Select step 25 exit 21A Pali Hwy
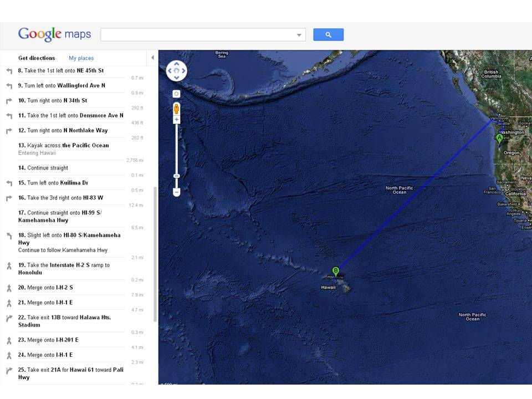This screenshot has height=399, width=532. pyautogui.click(x=71, y=374)
